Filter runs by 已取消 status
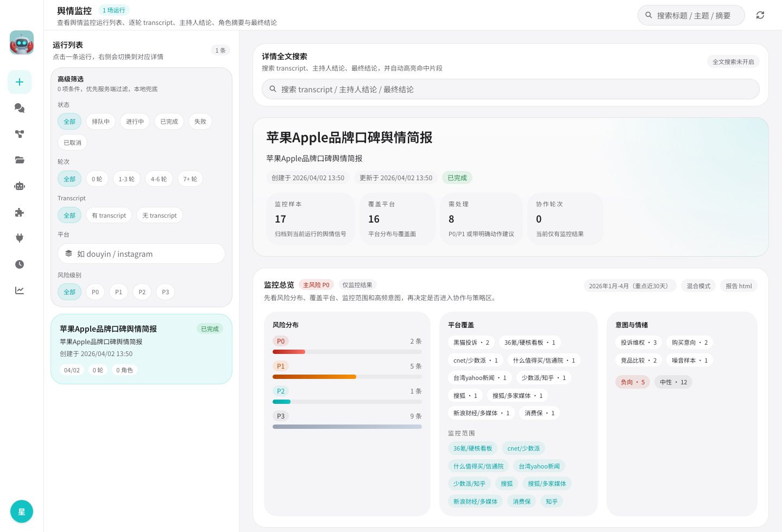The width and height of the screenshot is (782, 532). [72, 143]
